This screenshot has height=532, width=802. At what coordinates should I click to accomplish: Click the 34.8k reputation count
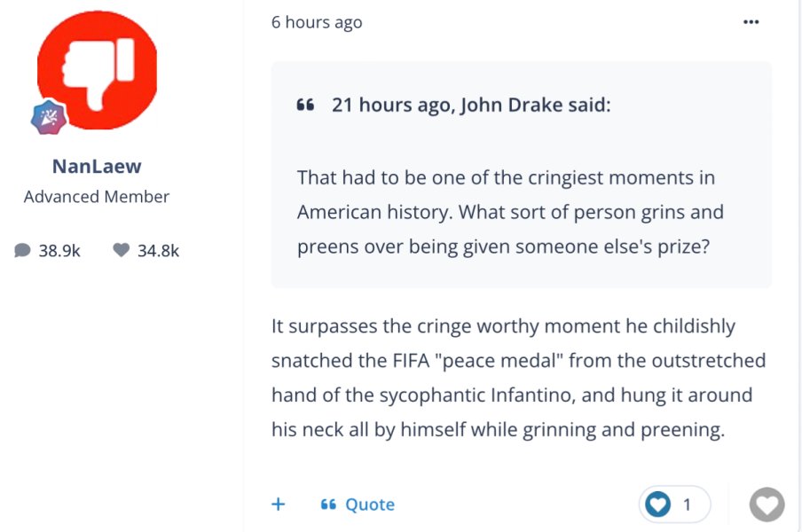point(158,251)
